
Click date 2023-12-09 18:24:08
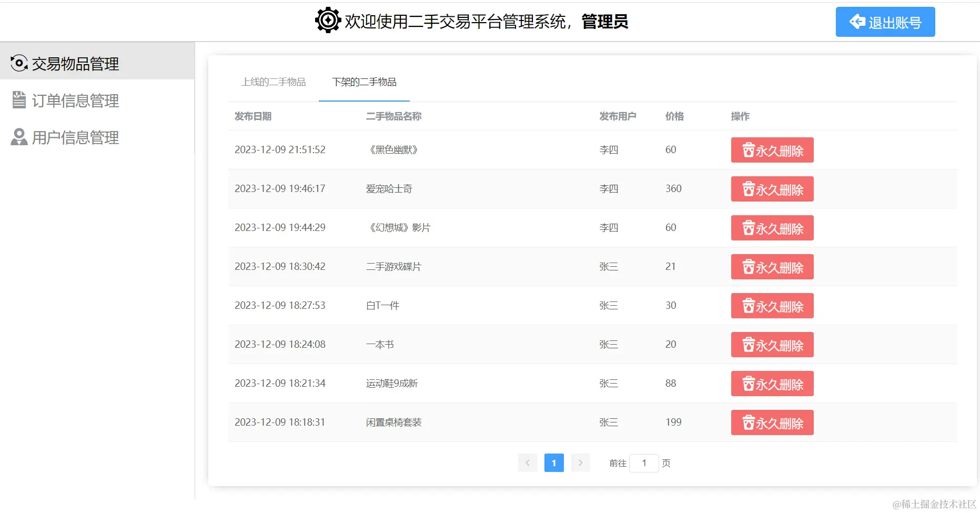280,345
